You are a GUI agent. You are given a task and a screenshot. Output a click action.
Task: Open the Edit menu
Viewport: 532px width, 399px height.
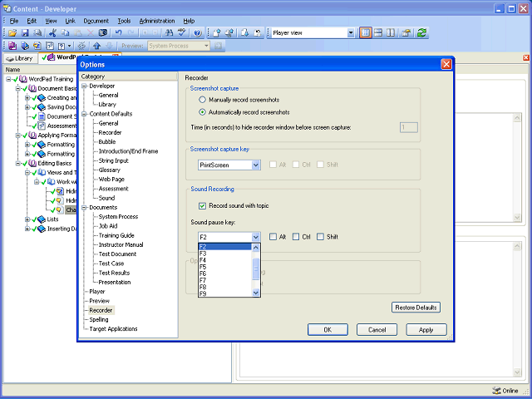[x=32, y=21]
